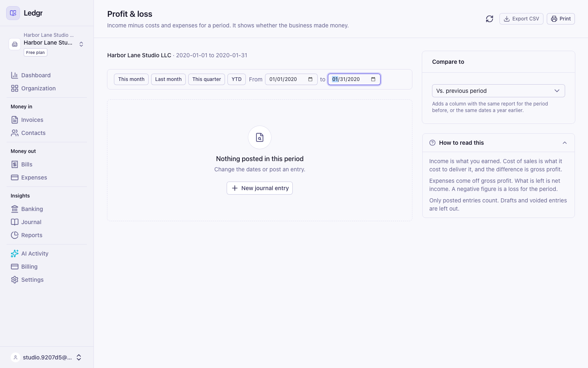
Task: Open Invoices page from sidebar
Action: click(x=47, y=120)
